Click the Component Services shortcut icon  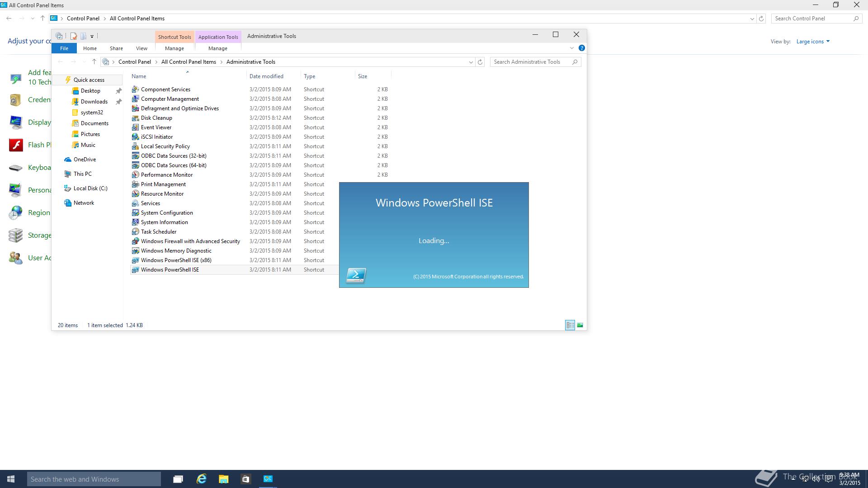pyautogui.click(x=135, y=89)
